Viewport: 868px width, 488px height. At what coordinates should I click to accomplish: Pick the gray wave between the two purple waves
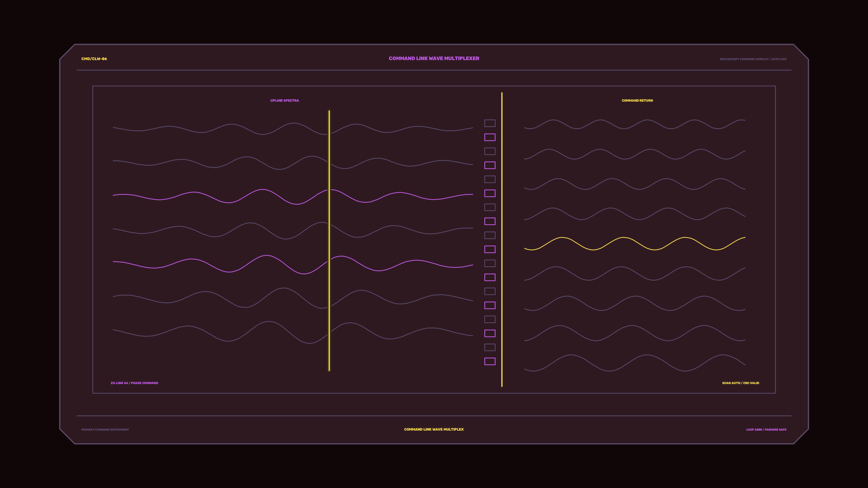(x=293, y=231)
